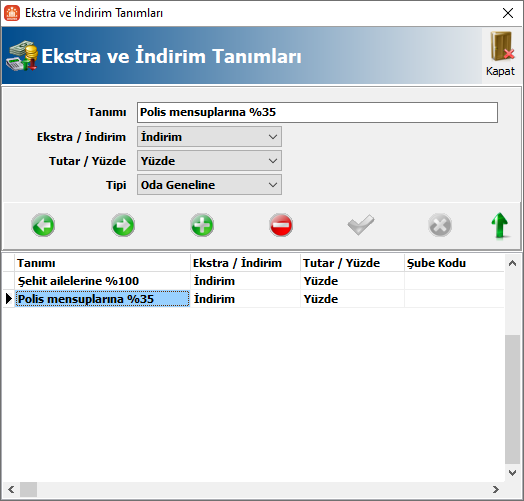Click into the Tanımı text field
The width and height of the screenshot is (524, 501).
[317, 112]
